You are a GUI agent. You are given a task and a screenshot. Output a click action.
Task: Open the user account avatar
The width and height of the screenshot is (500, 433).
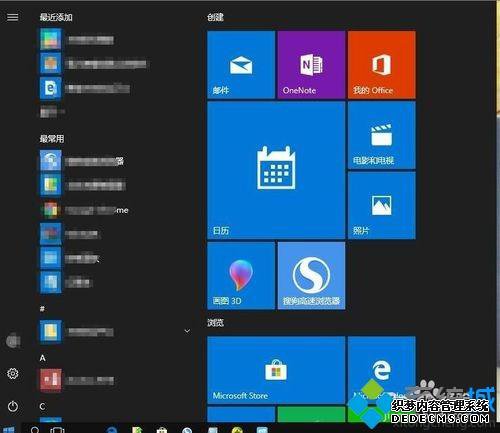[13, 341]
